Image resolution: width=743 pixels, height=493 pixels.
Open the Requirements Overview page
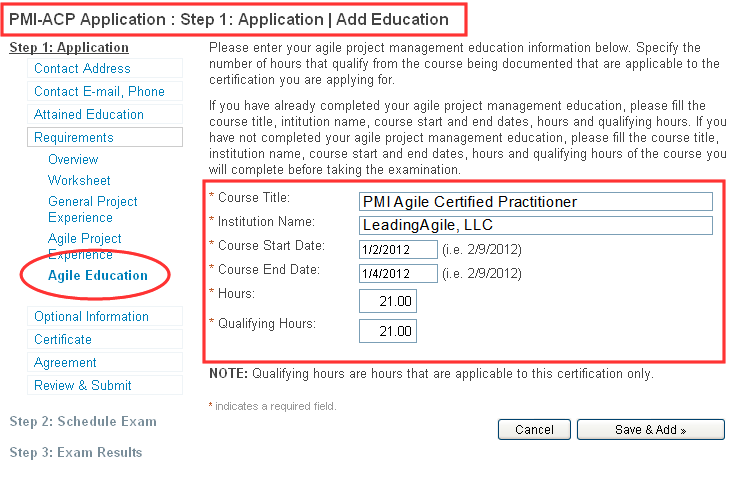pyautogui.click(x=73, y=159)
